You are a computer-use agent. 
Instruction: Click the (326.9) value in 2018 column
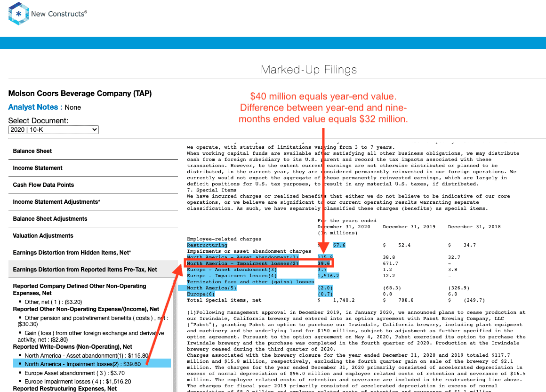pos(459,288)
